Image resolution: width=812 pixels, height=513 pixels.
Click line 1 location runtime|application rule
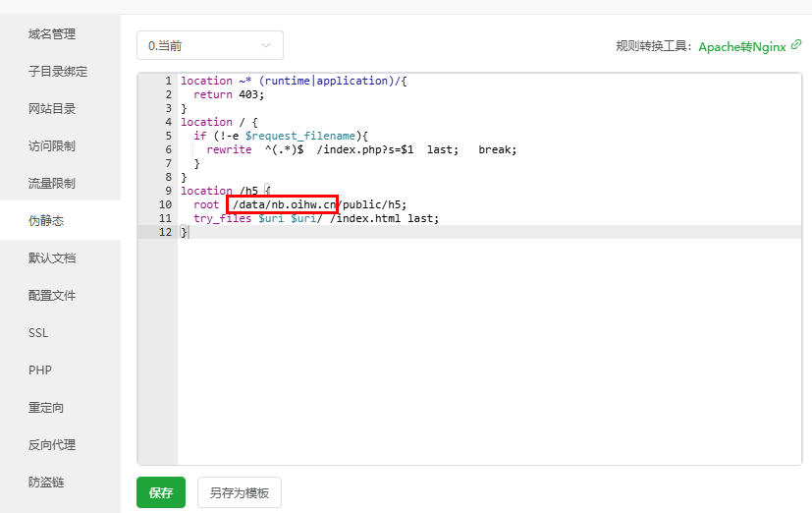point(294,81)
